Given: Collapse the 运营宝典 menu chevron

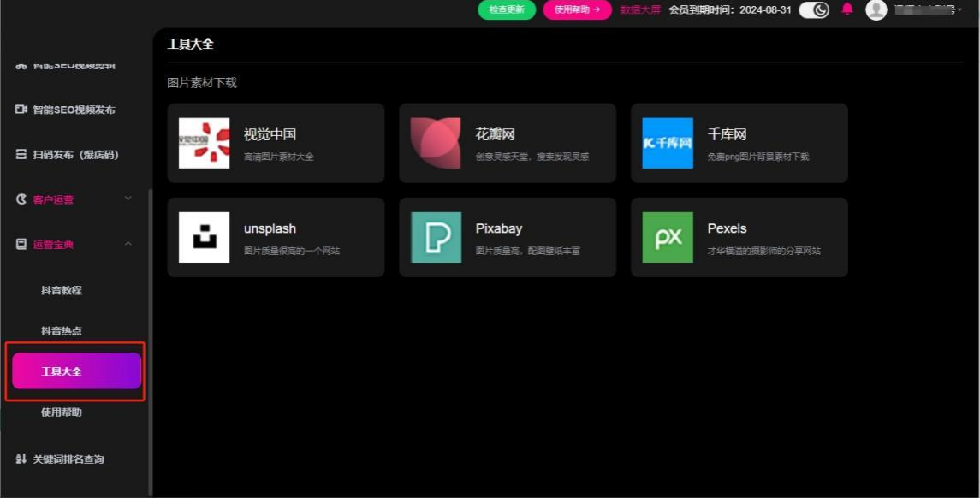Looking at the screenshot, I should tap(128, 245).
